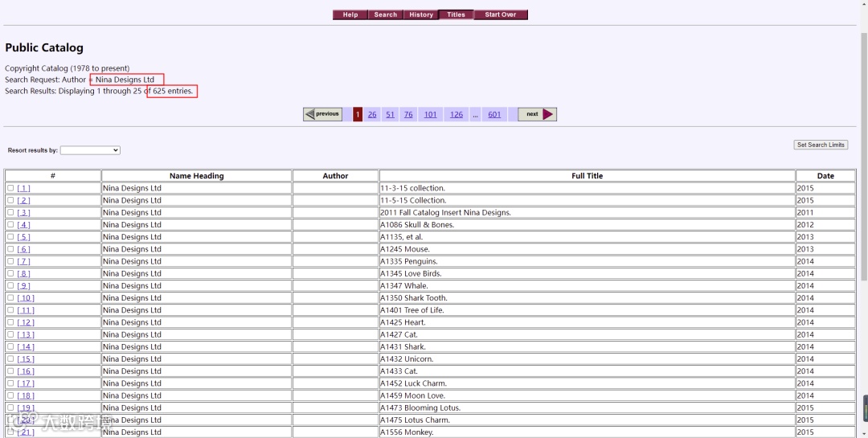Go to previous results page

click(x=323, y=114)
